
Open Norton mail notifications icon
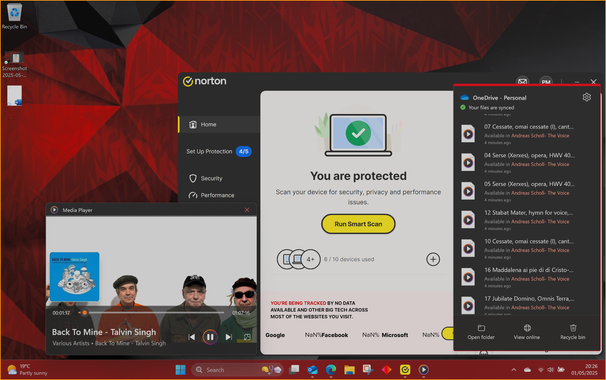pyautogui.click(x=523, y=82)
